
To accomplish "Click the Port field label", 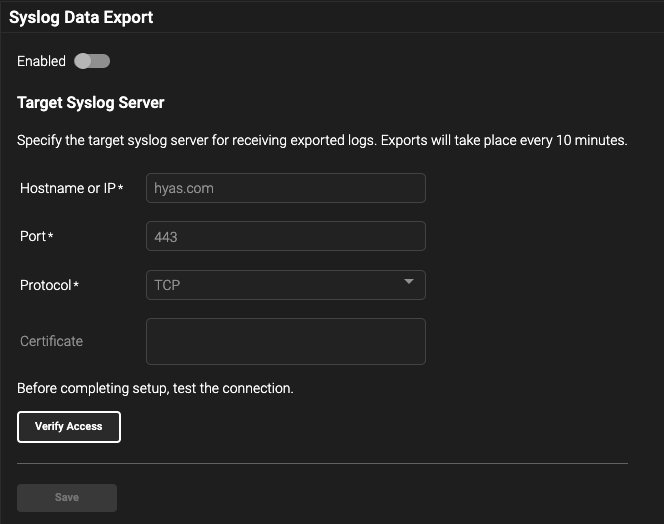I will (x=33, y=237).
